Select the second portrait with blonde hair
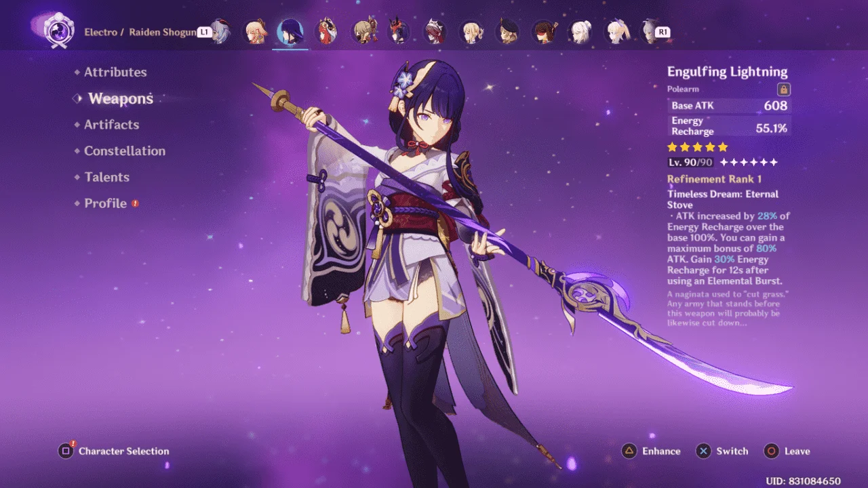The width and height of the screenshot is (868, 488). point(255,31)
